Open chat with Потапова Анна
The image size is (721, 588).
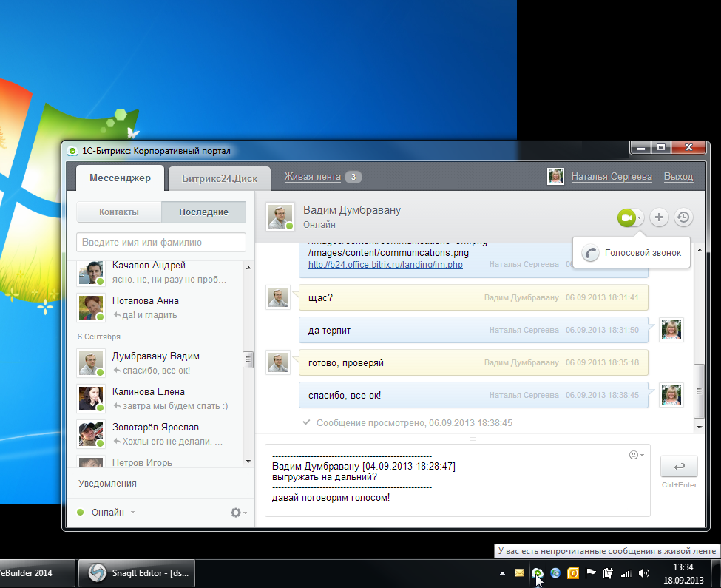pos(159,308)
